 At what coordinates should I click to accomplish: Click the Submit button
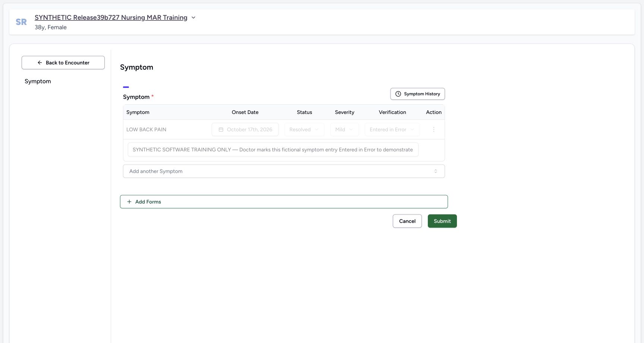click(x=442, y=221)
